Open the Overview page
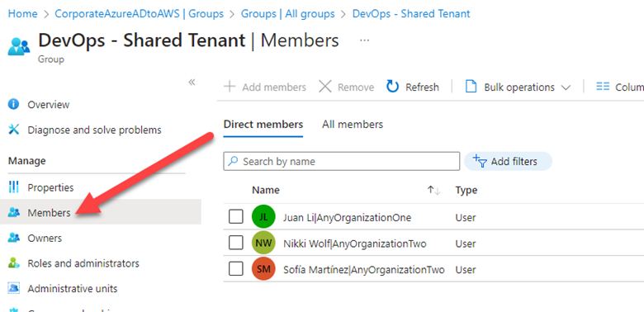The image size is (644, 312). [49, 105]
